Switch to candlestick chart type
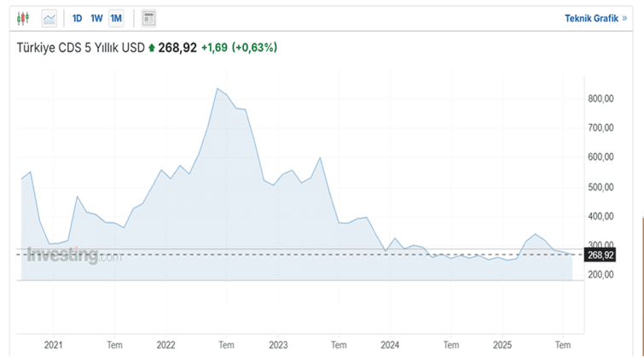The image size is (644, 357). [x=23, y=18]
